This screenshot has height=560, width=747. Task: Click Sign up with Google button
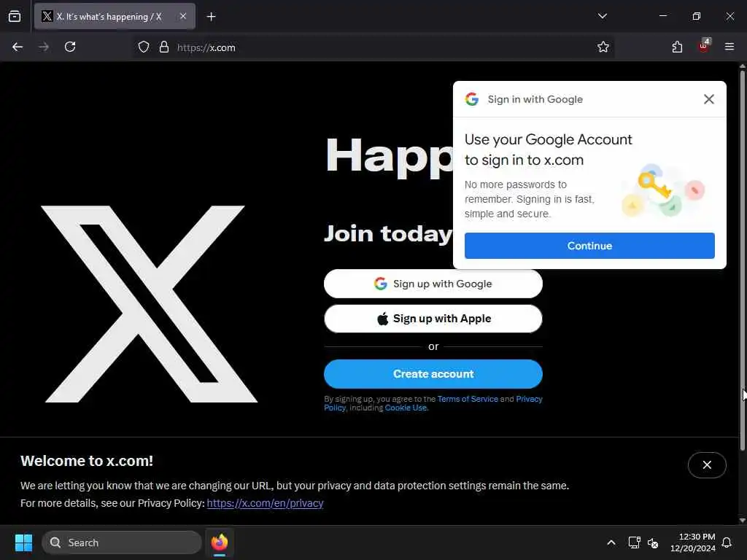tap(433, 284)
